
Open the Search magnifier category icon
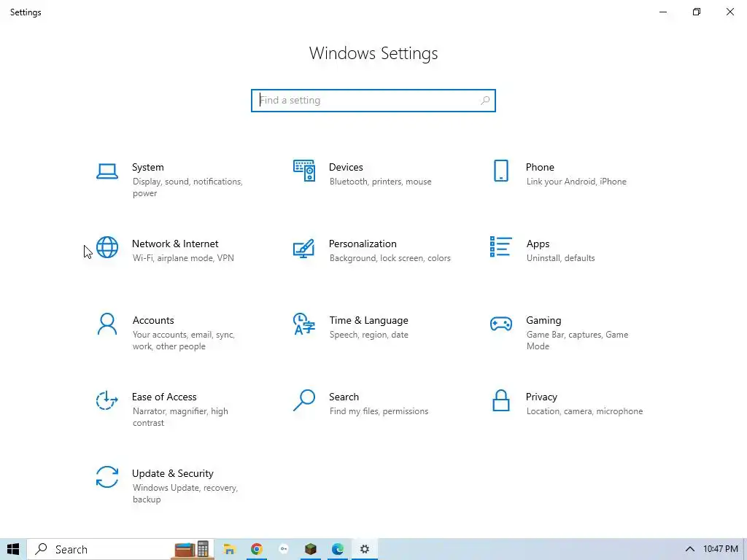pos(304,400)
